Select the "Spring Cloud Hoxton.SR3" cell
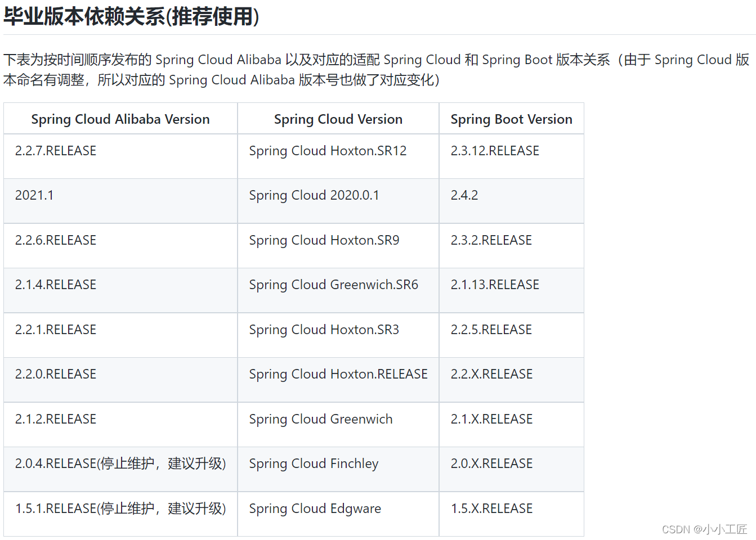Viewport: 756px width, 540px height. (x=338, y=335)
